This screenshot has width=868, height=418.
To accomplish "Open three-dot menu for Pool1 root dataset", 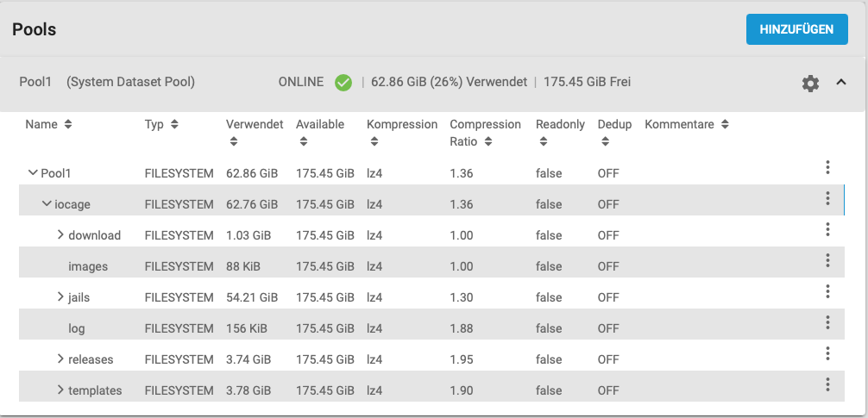I will 827,167.
